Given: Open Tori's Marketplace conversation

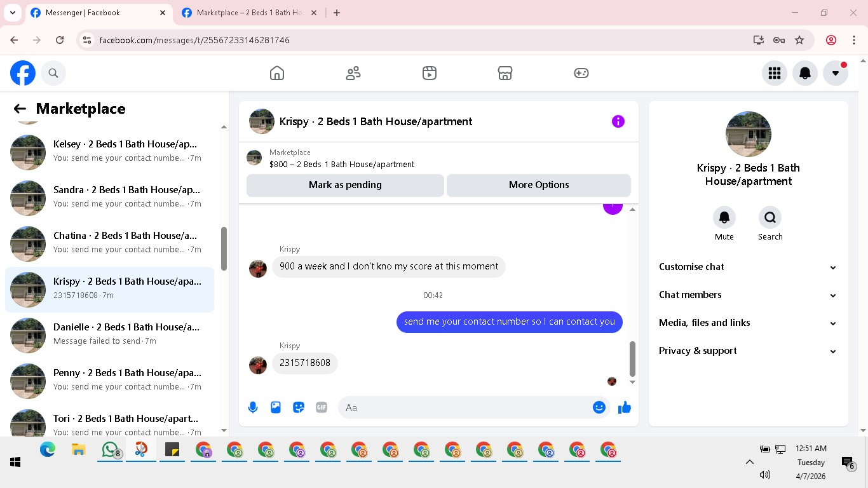Looking at the screenshot, I should coord(109,421).
